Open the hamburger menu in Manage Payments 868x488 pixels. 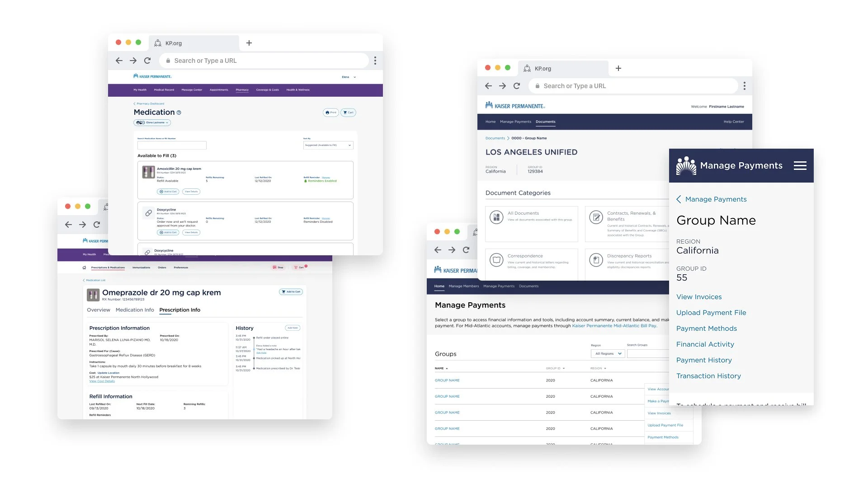click(x=800, y=166)
